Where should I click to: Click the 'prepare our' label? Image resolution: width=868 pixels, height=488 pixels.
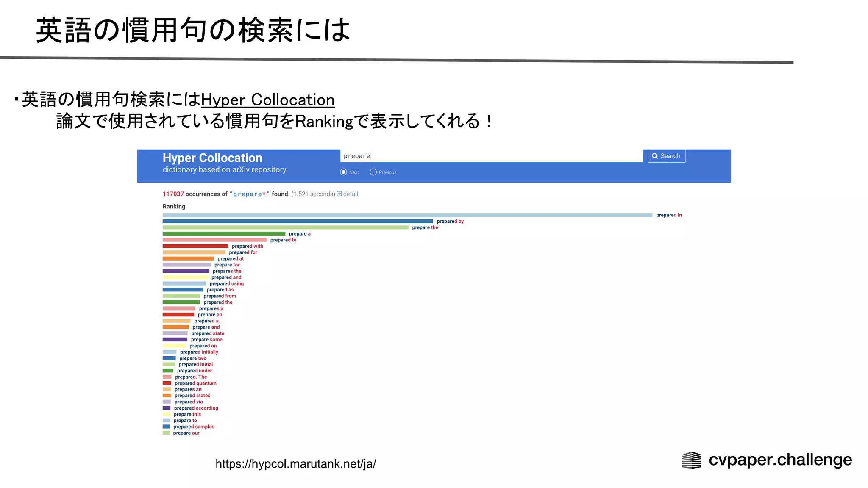186,433
